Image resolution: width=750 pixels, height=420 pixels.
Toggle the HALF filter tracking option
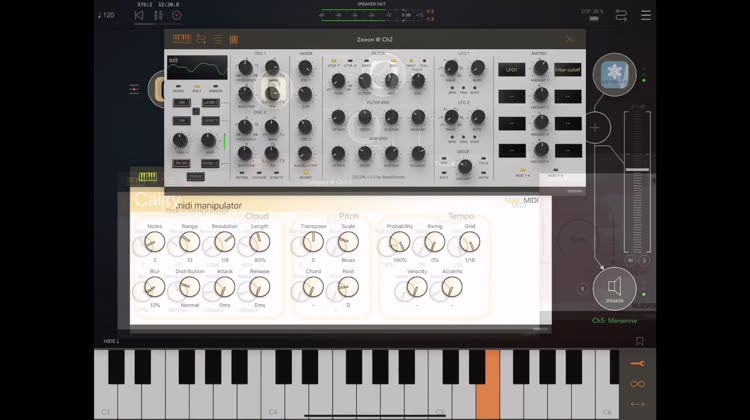pyautogui.click(x=410, y=63)
